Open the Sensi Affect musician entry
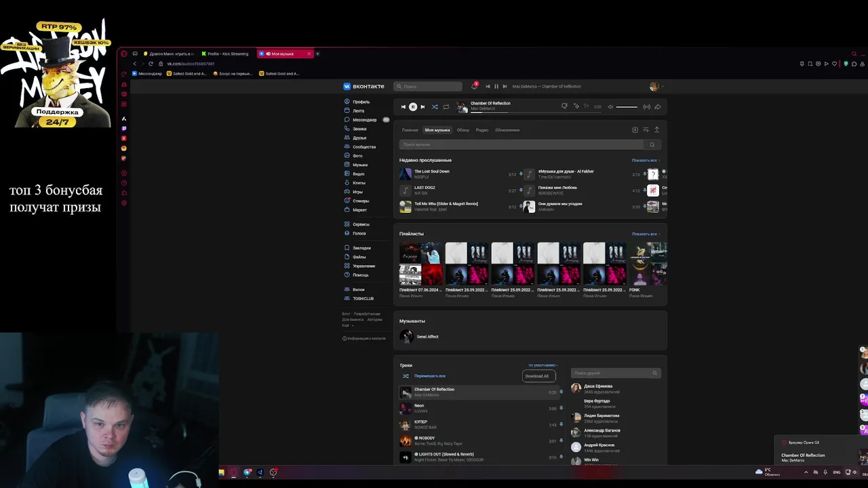The image size is (868, 488). (x=420, y=336)
